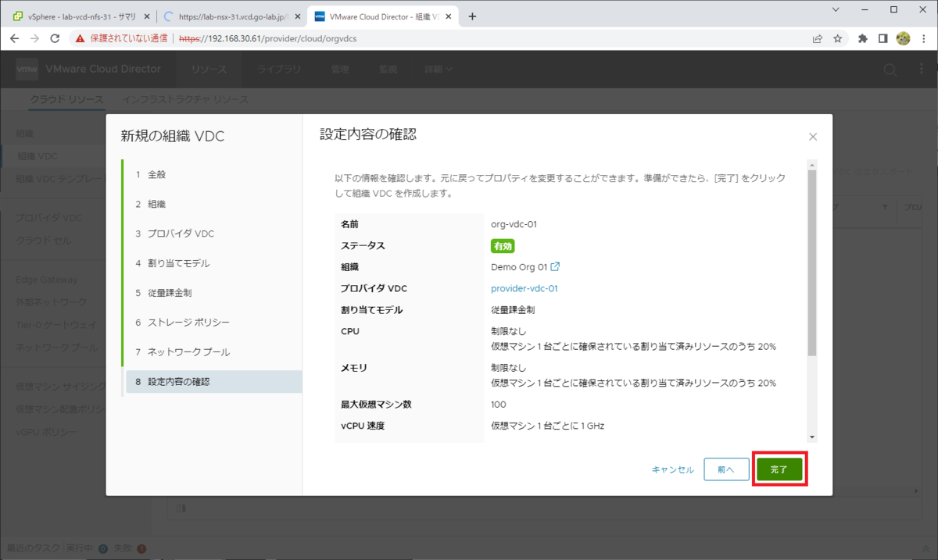The width and height of the screenshot is (938, 560).
Task: Click the share page icon
Action: (818, 38)
